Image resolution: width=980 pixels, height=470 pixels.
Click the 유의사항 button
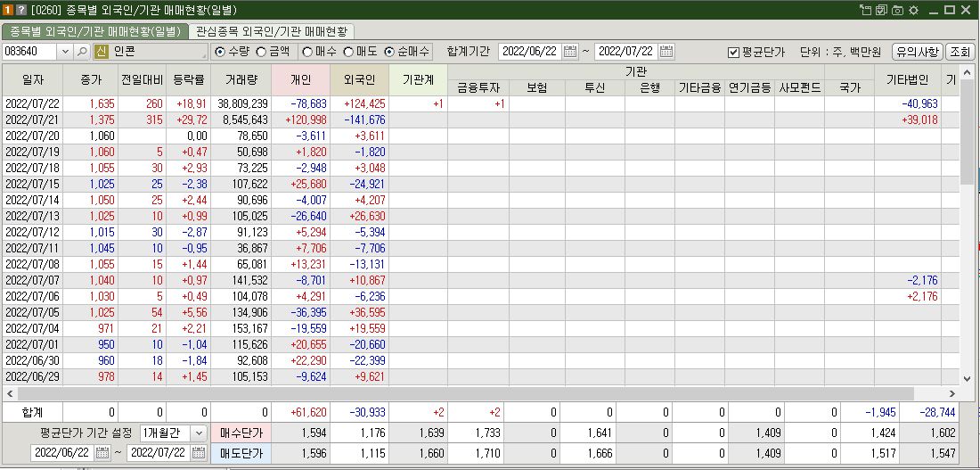tap(917, 52)
